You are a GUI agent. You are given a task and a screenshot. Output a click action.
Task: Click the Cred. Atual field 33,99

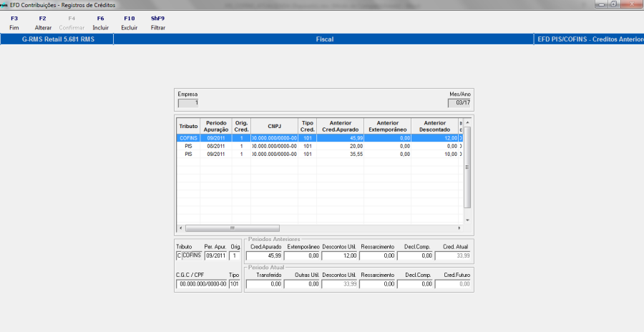pyautogui.click(x=453, y=255)
